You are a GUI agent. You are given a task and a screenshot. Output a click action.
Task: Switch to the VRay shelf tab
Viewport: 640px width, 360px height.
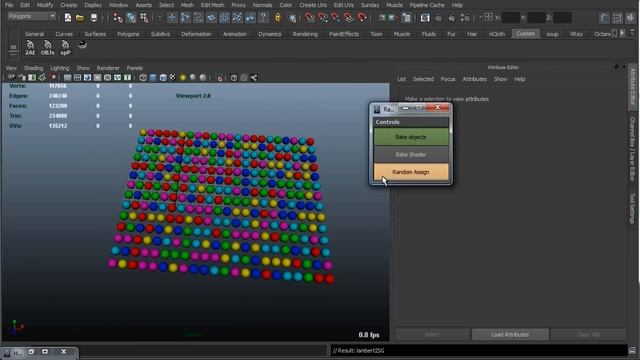576,34
